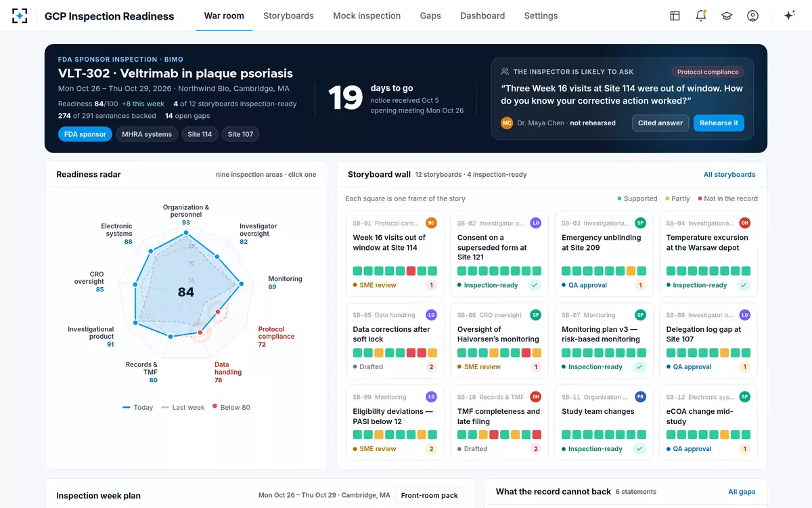Toggle the 'Today' series in radar legend

pos(137,407)
